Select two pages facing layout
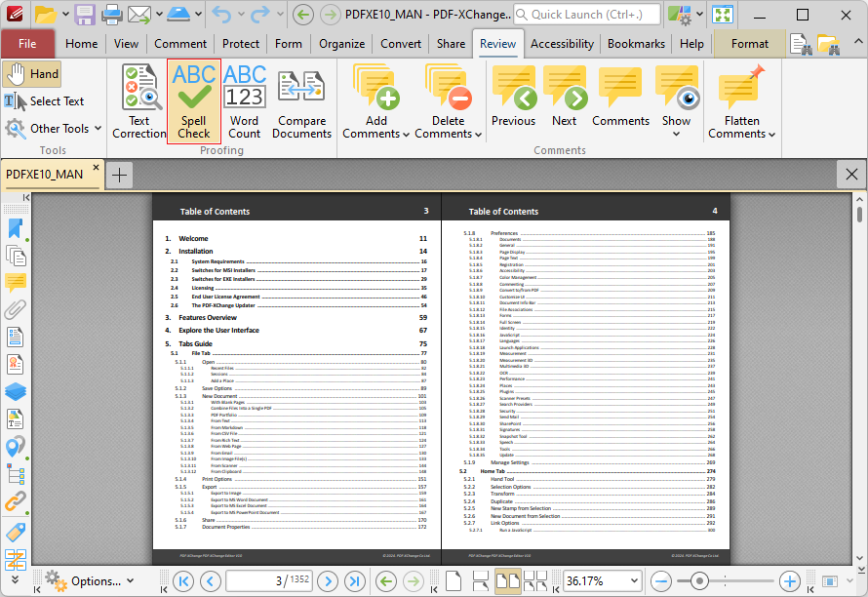Screen dimensions: 868x597 [507, 581]
